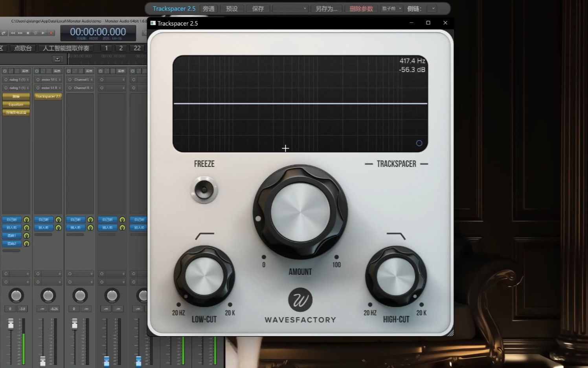Click the 混响2 send button

pyautogui.click(x=12, y=244)
